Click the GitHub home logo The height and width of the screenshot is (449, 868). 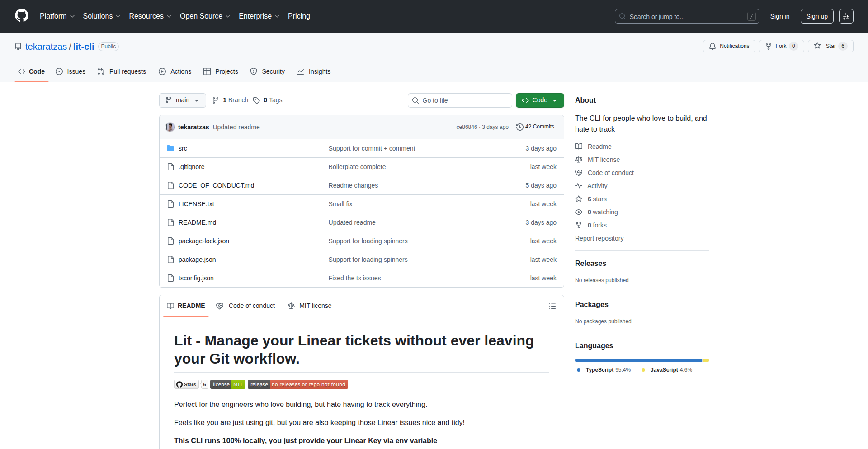click(x=21, y=16)
